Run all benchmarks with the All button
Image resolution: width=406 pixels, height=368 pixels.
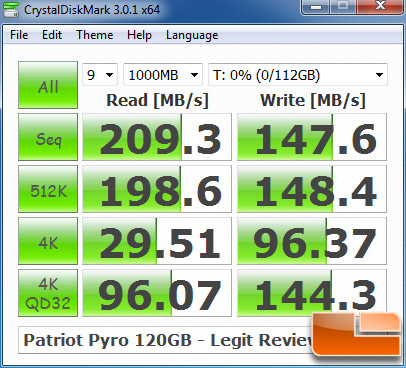pyautogui.click(x=48, y=85)
